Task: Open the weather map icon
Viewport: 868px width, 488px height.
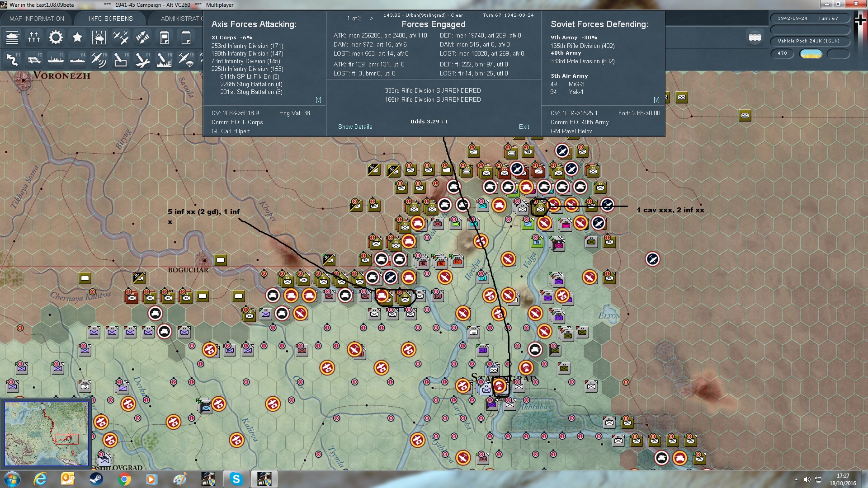Action: (x=99, y=37)
